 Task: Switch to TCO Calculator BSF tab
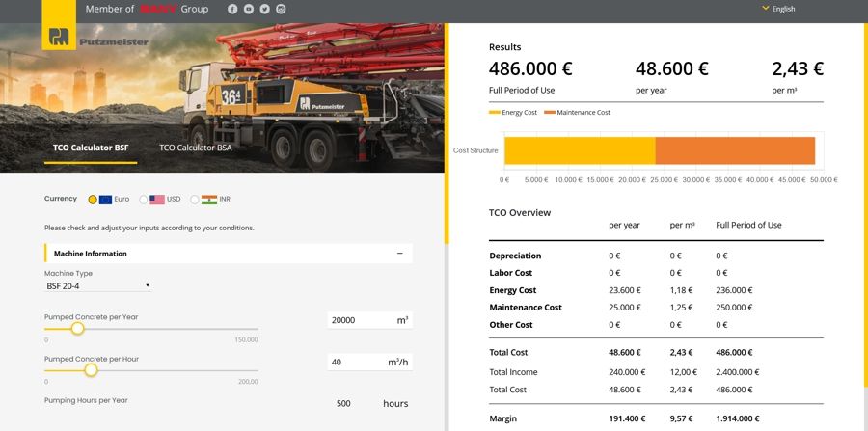[91, 148]
